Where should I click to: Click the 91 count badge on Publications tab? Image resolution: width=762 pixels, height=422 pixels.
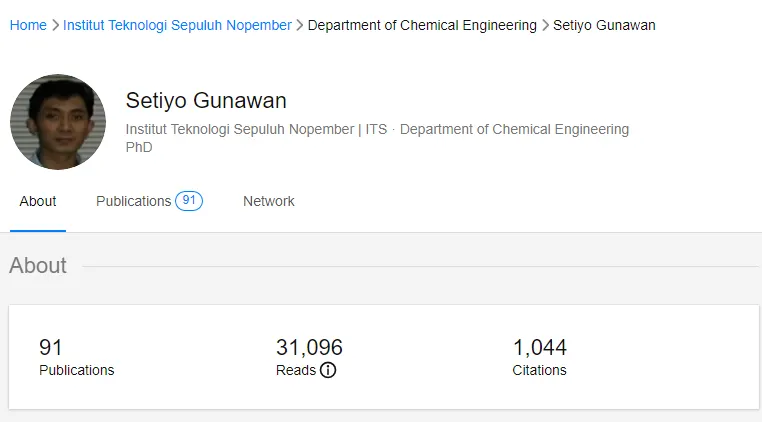click(189, 201)
